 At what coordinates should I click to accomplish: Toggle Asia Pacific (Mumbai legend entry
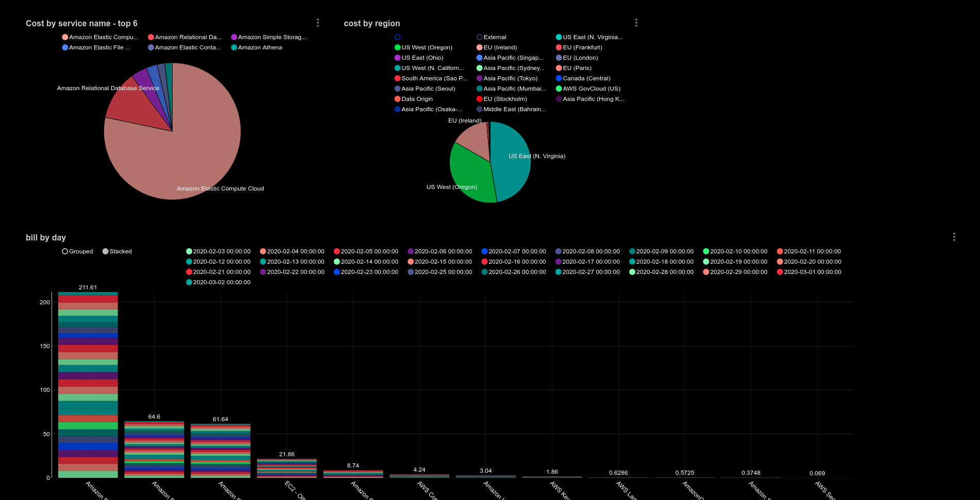click(x=512, y=89)
